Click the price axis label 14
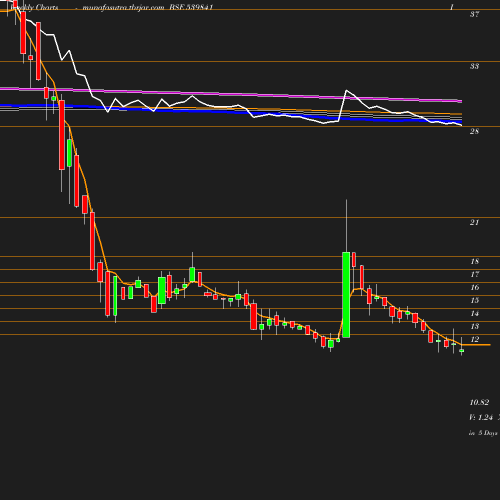This screenshot has height=500, width=500. coord(474,313)
